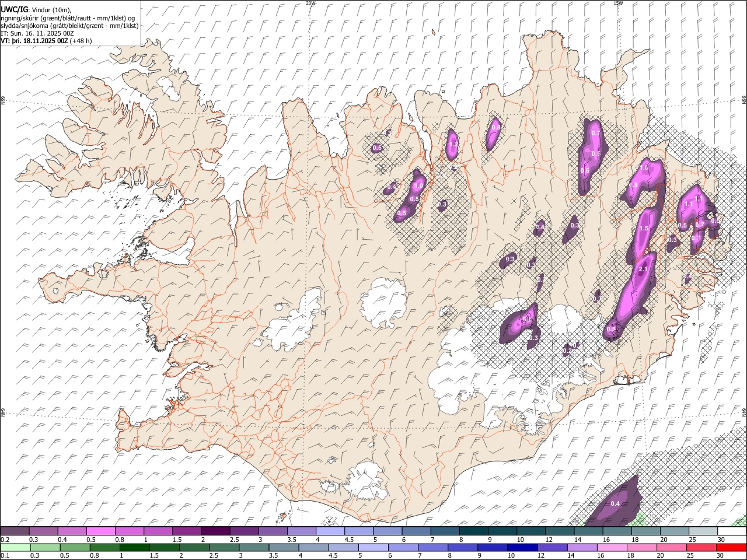Click the 2.1 snowfall value on the map
The height and width of the screenshot is (560, 747).
[644, 269]
